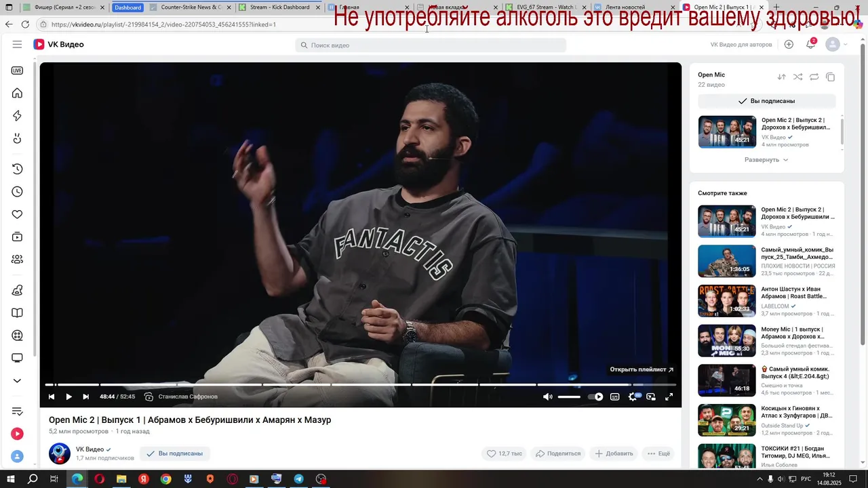The image size is (868, 488).
Task: Open the Trends lightning sidebar icon
Action: 17,116
